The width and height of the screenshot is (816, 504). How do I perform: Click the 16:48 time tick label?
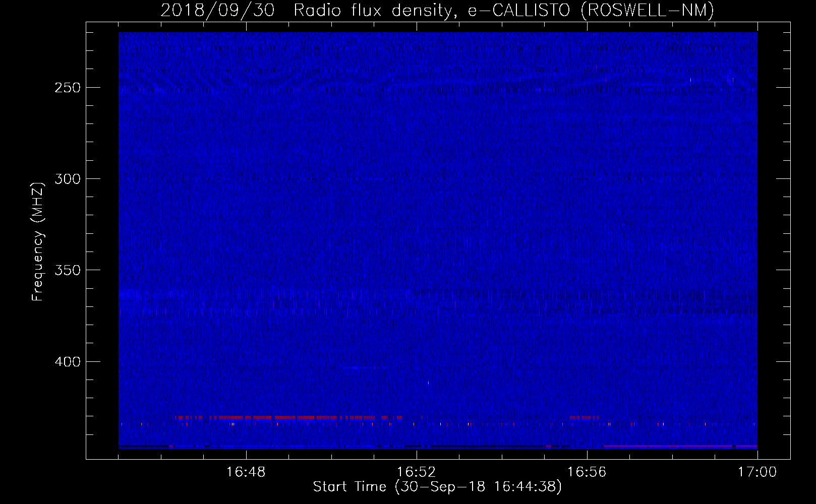coord(246,472)
